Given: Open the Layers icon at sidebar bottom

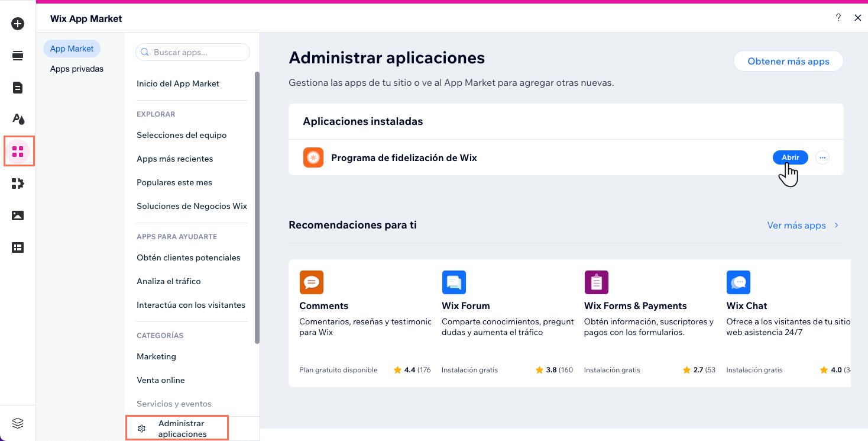Looking at the screenshot, I should (x=18, y=423).
